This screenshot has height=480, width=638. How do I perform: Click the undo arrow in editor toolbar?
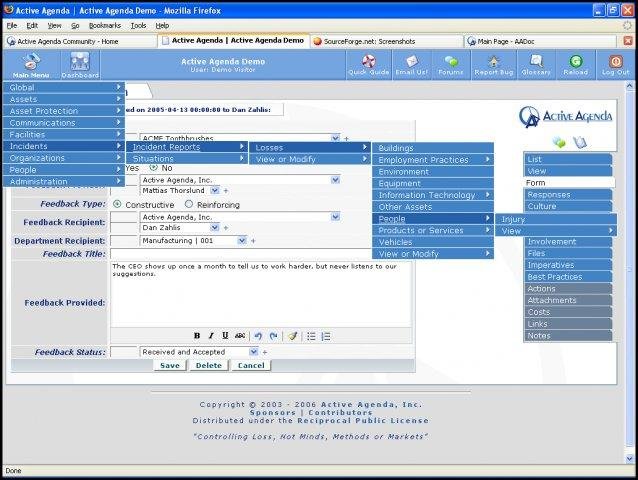point(258,336)
